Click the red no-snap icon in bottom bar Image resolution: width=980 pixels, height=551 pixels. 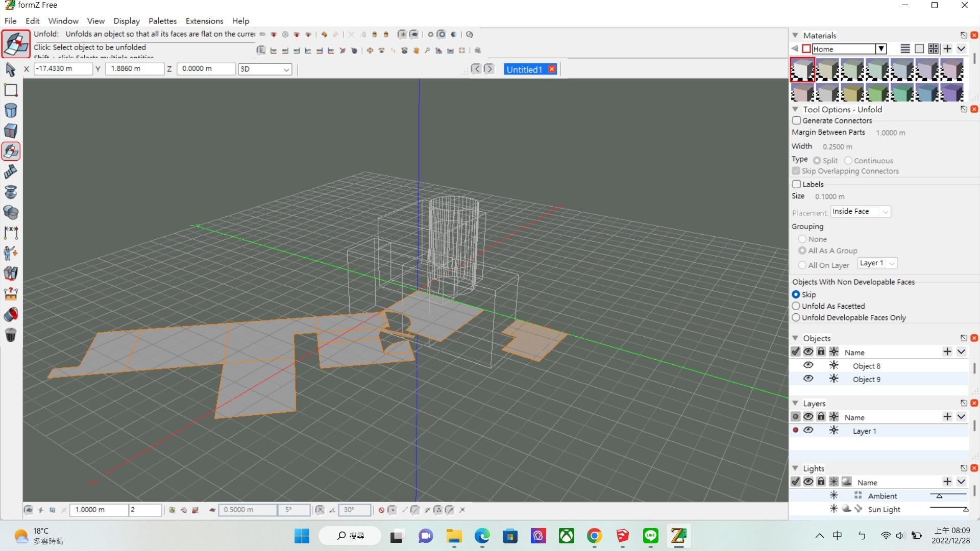pos(381,510)
